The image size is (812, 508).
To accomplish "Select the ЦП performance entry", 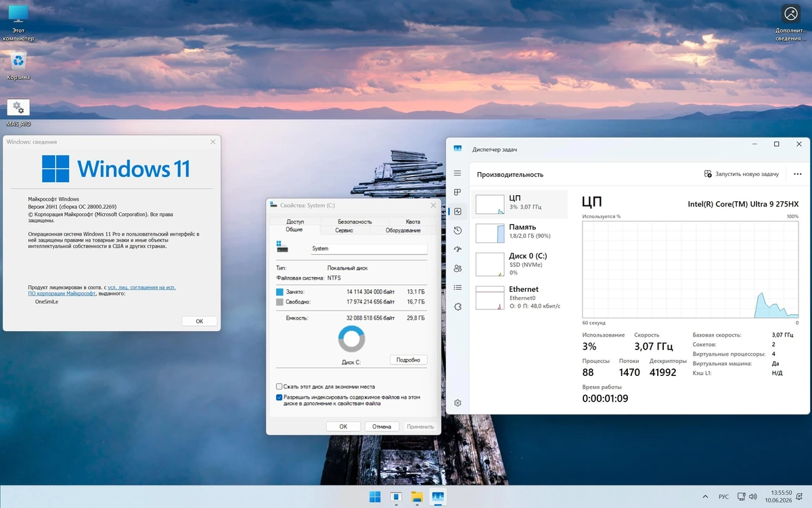I will 520,204.
